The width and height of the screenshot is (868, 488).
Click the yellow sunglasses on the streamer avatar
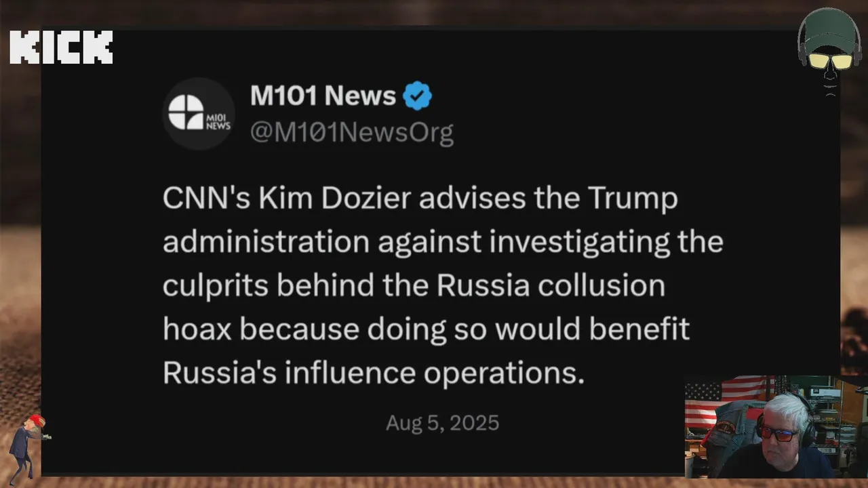pyautogui.click(x=830, y=61)
